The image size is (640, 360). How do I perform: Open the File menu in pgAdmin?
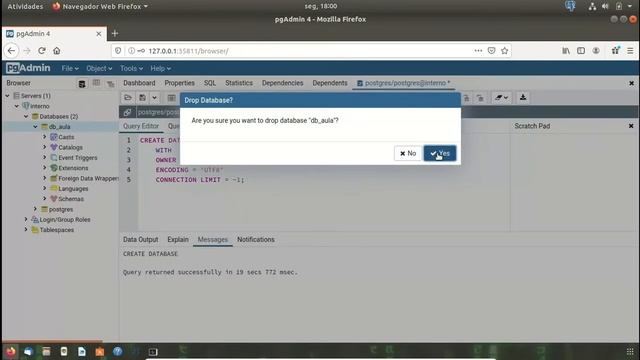click(70, 69)
